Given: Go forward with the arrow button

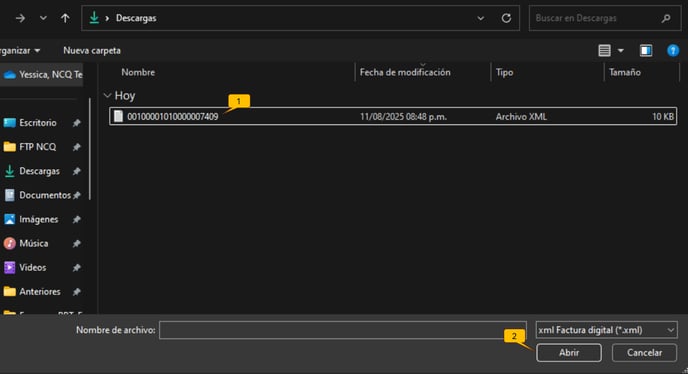Looking at the screenshot, I should (20, 18).
